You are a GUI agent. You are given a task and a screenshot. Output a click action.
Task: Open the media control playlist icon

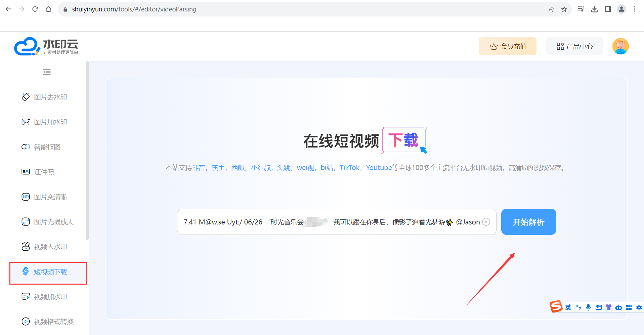pos(581,9)
